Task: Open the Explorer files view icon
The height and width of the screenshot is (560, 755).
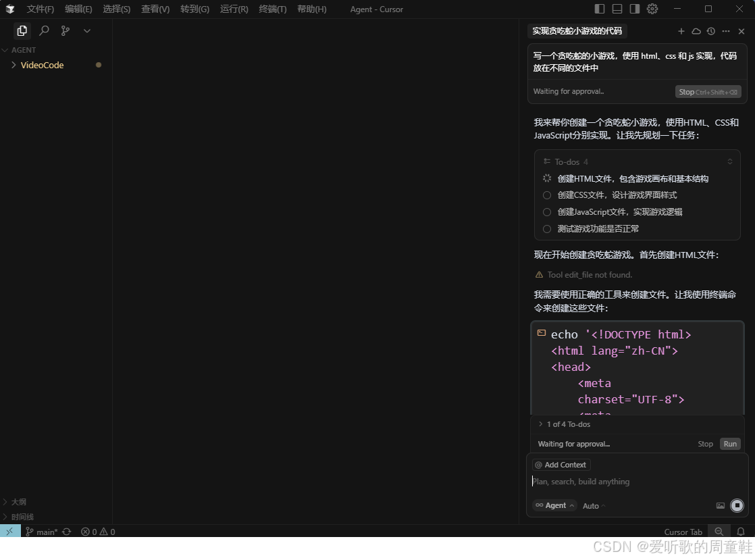Action: click(22, 31)
